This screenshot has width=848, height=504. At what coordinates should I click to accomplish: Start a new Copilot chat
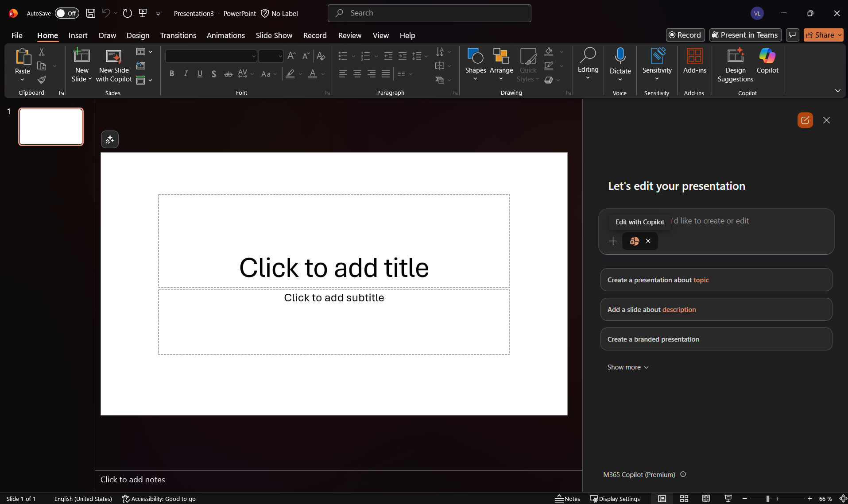805,120
